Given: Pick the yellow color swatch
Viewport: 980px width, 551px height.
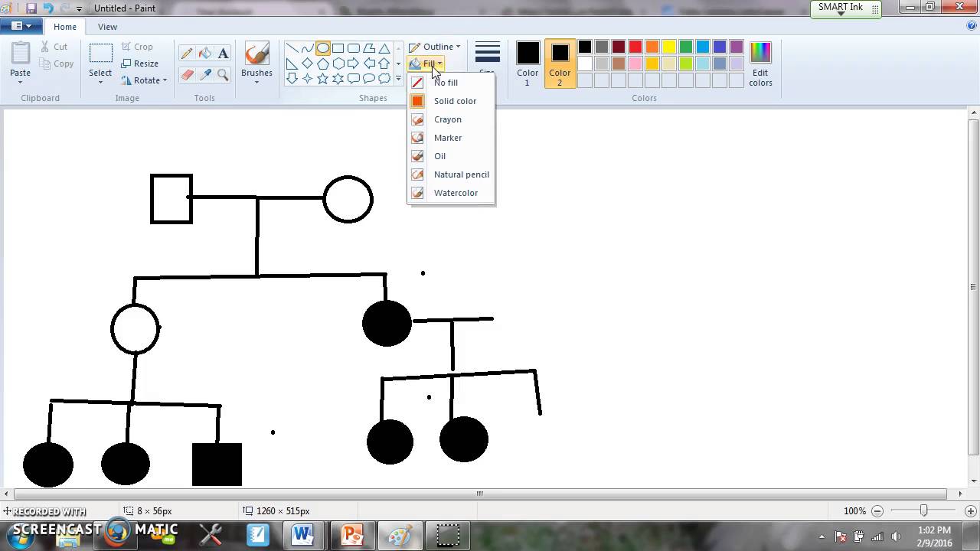Looking at the screenshot, I should (x=669, y=47).
